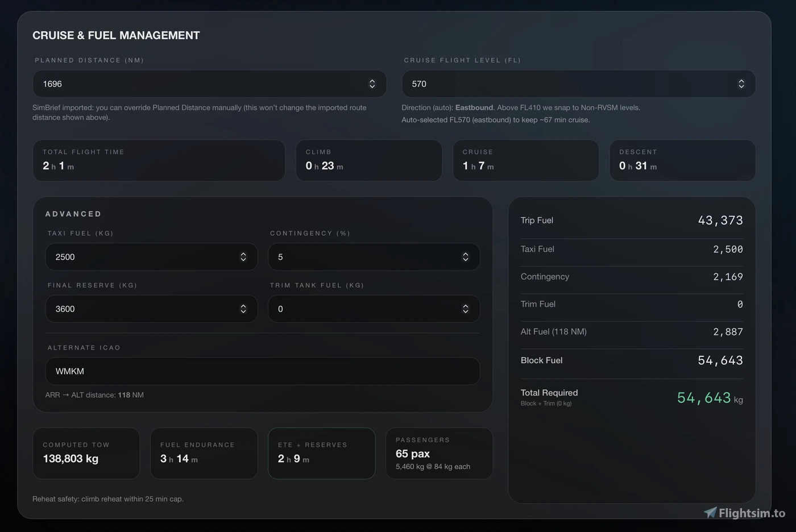Click the Total Flight Time panel
The image size is (796, 532).
click(159, 160)
